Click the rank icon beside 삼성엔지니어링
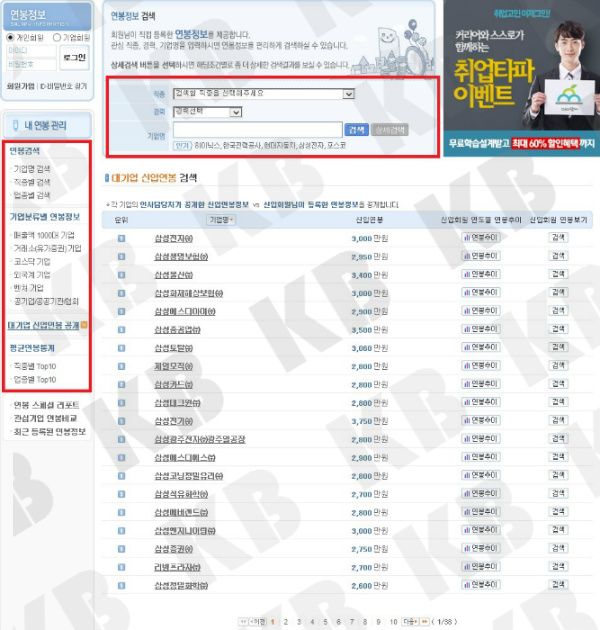The width and height of the screenshot is (600, 630). [x=121, y=531]
